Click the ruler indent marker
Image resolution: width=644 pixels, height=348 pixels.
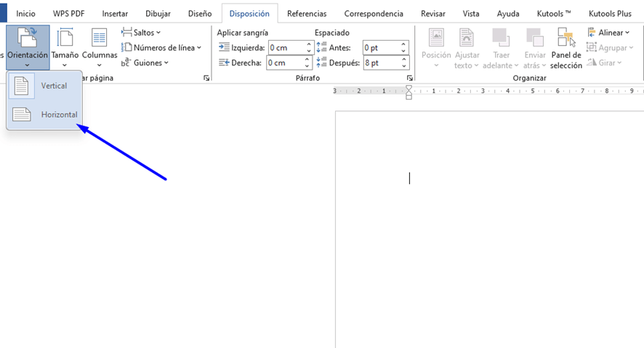pos(408,92)
